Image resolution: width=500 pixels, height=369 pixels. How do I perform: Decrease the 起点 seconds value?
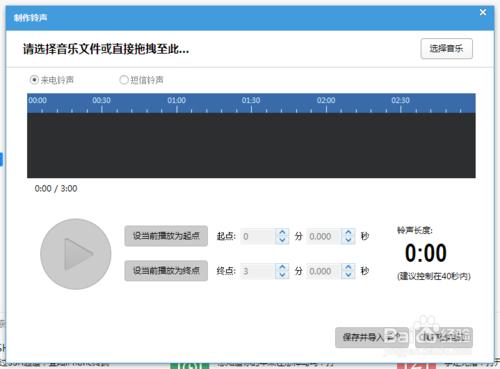point(348,240)
